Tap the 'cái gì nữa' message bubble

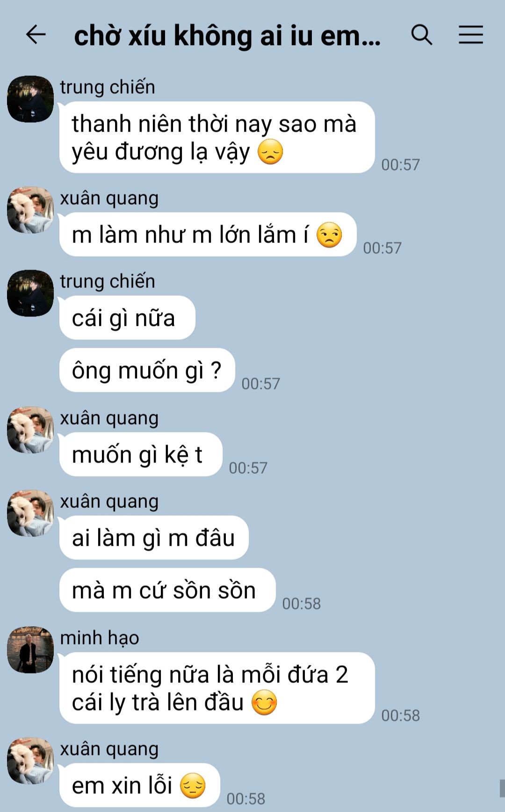127,318
